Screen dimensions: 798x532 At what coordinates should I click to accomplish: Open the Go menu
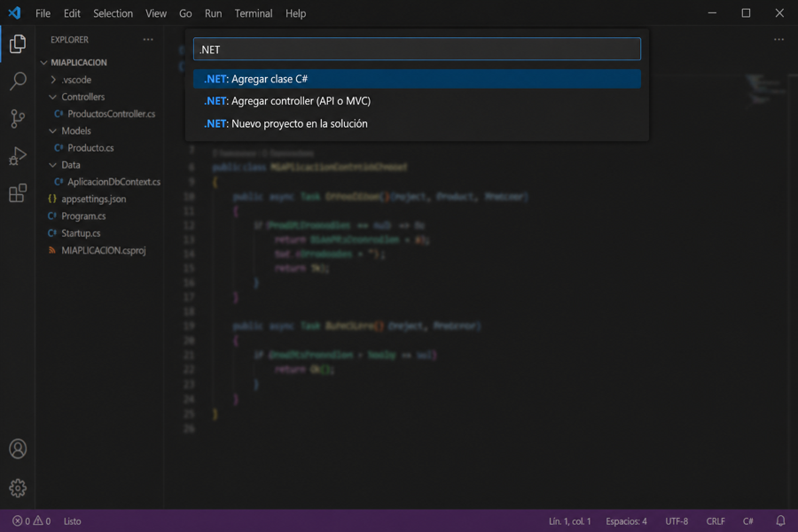pos(185,13)
